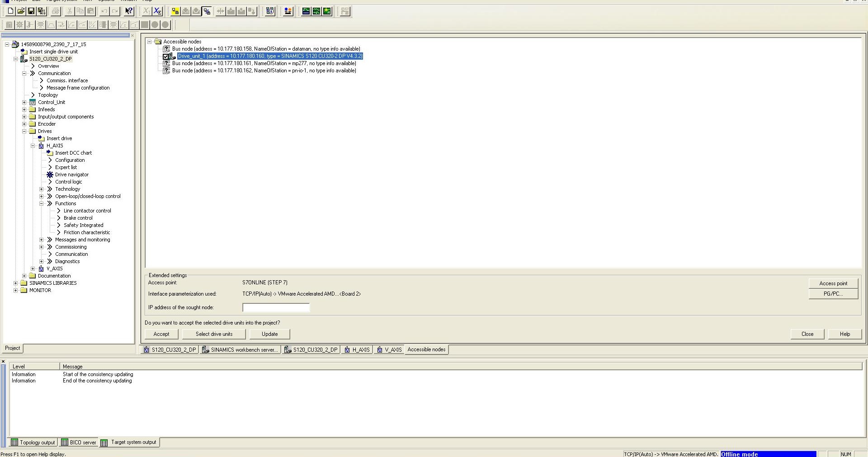Toggle the Drive_unit_1 checkbox
868x457 pixels.
(x=165, y=57)
